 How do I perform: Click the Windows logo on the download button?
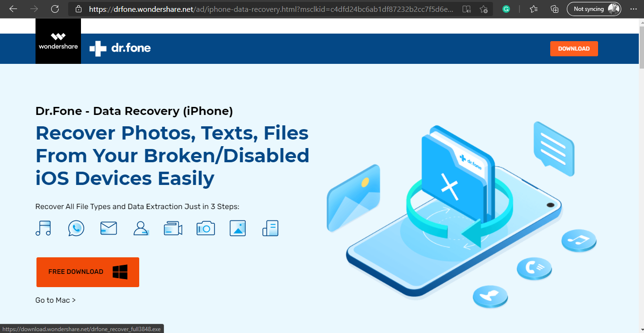coord(120,272)
